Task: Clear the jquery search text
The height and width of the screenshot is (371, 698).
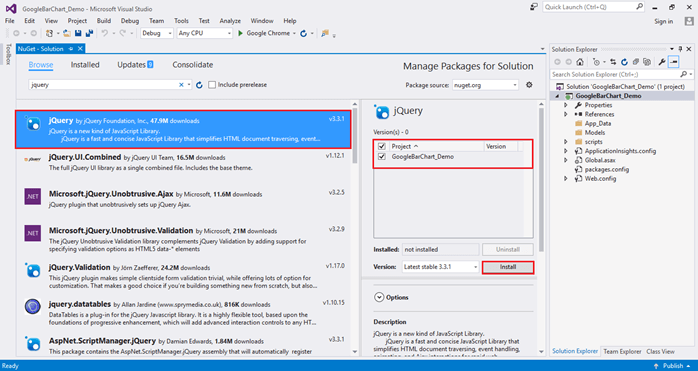Action: (x=181, y=85)
